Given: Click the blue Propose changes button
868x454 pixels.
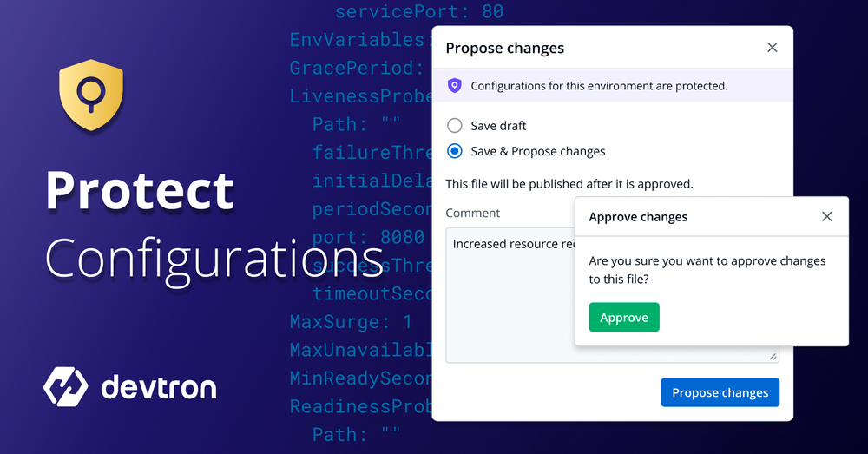Looking at the screenshot, I should point(720,392).
